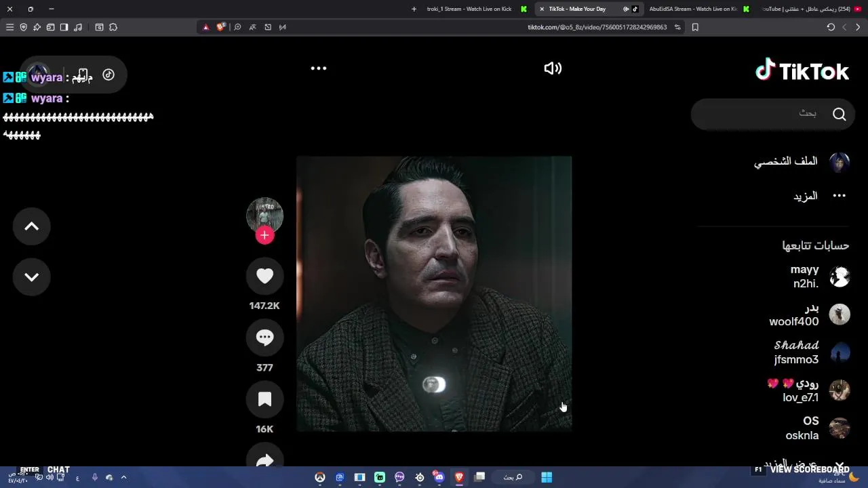868x488 pixels.
Task: Open الملف الشخصي profile link
Action: pos(802,161)
